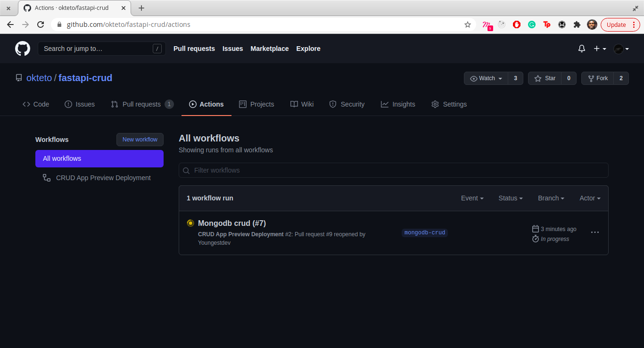Click the watchers count 3
The height and width of the screenshot is (348, 644).
click(516, 78)
